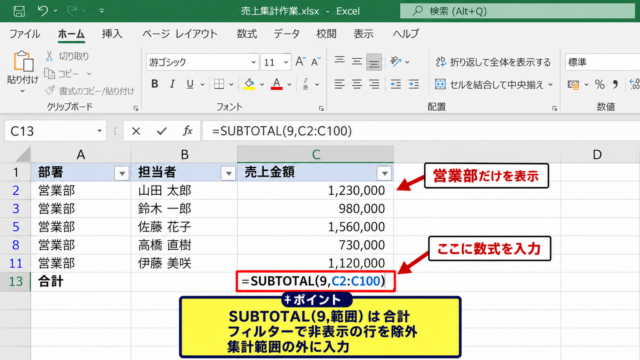Toggle align text right icon

[374, 84]
